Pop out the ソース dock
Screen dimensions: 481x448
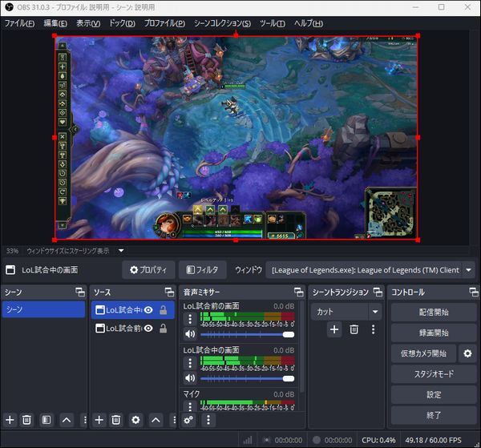click(169, 292)
